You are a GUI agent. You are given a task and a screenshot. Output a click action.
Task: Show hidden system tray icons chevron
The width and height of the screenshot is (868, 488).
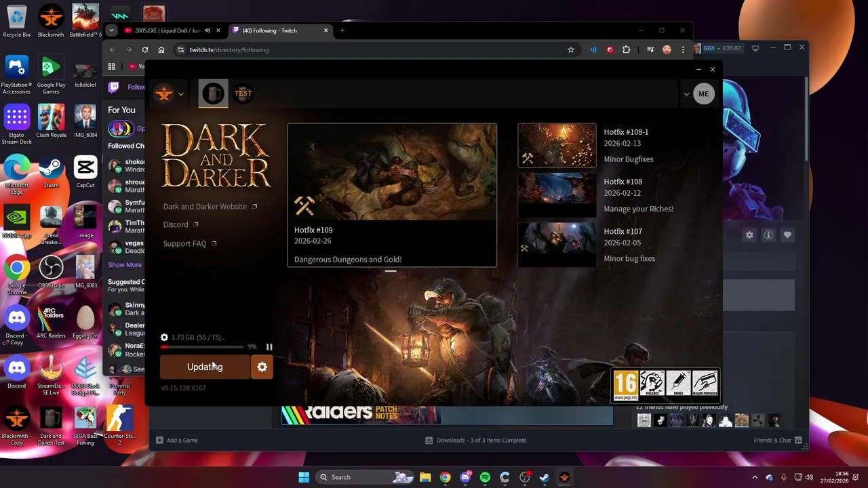pyautogui.click(x=755, y=477)
